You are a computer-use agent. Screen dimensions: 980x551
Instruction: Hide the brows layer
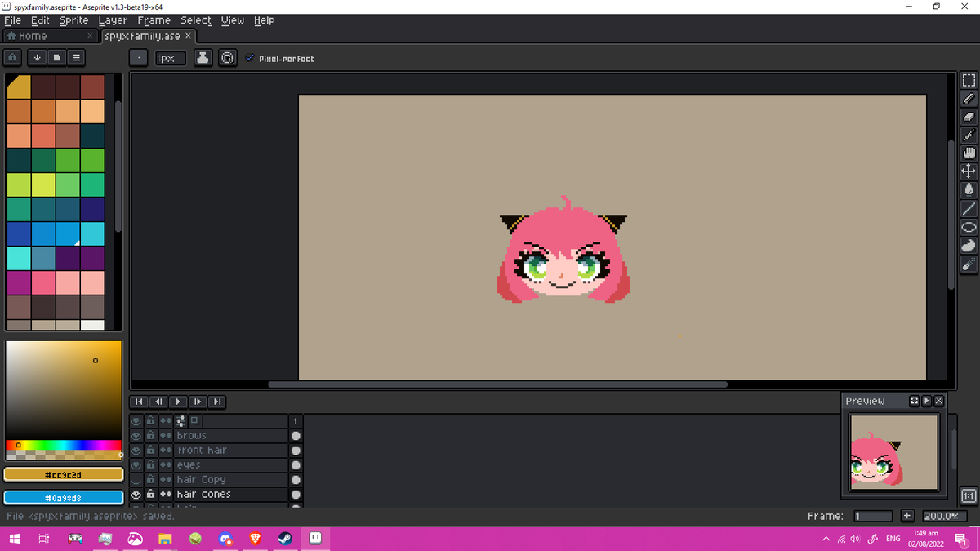point(136,436)
